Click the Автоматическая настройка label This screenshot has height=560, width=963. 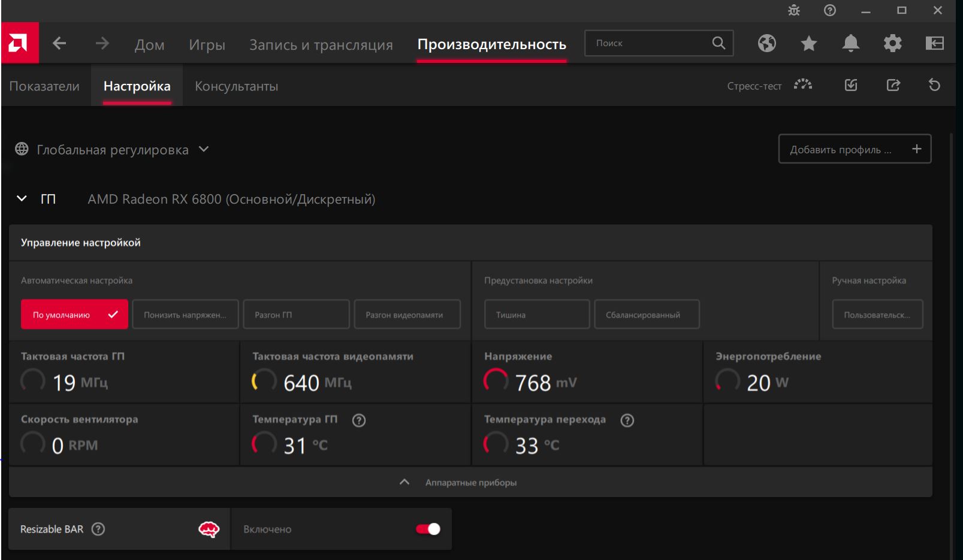(x=77, y=280)
